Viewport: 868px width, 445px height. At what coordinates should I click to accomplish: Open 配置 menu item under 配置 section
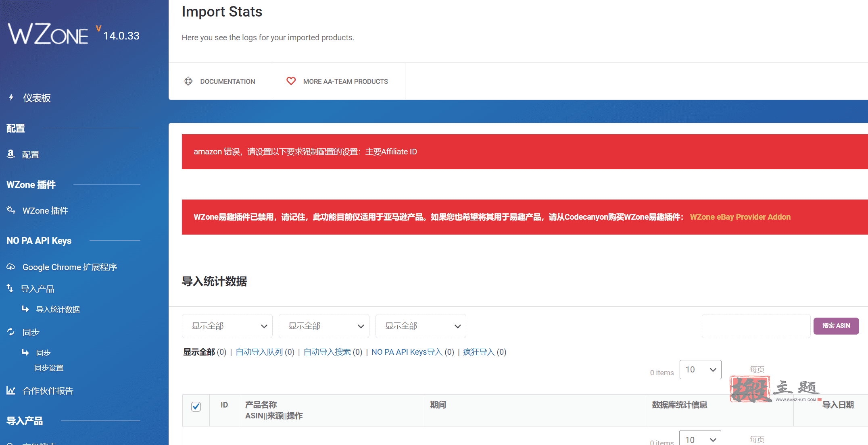pos(31,155)
